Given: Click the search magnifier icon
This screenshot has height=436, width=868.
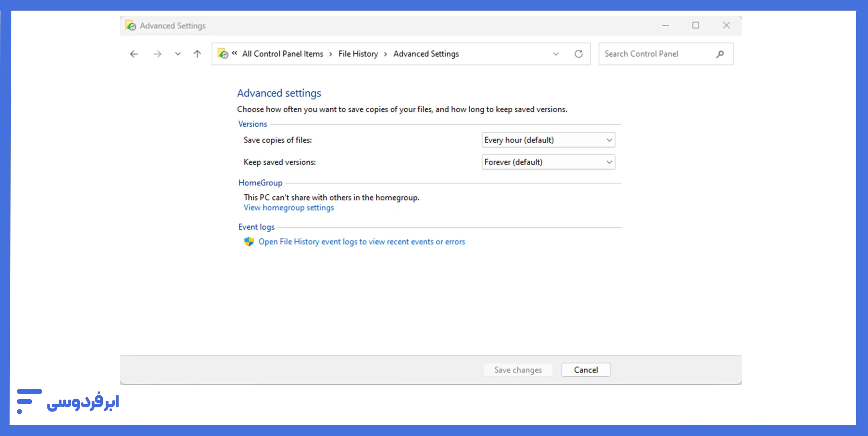Looking at the screenshot, I should [720, 54].
